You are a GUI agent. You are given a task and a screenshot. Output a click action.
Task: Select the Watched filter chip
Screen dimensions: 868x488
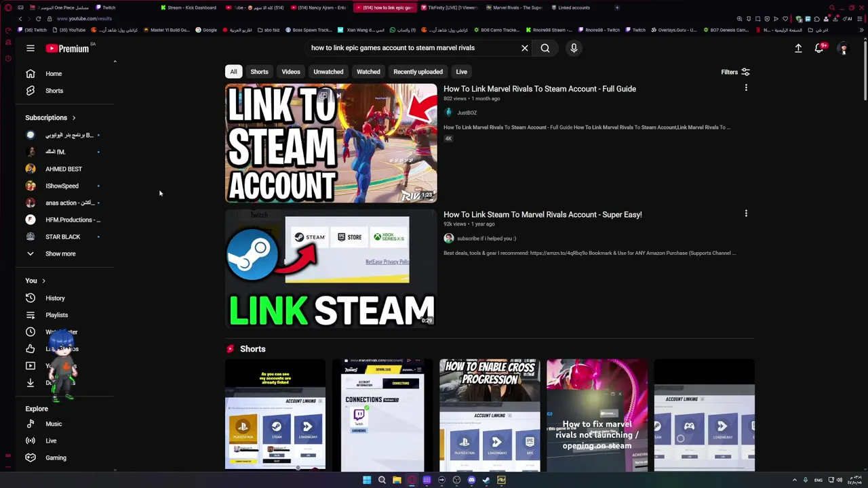point(368,72)
